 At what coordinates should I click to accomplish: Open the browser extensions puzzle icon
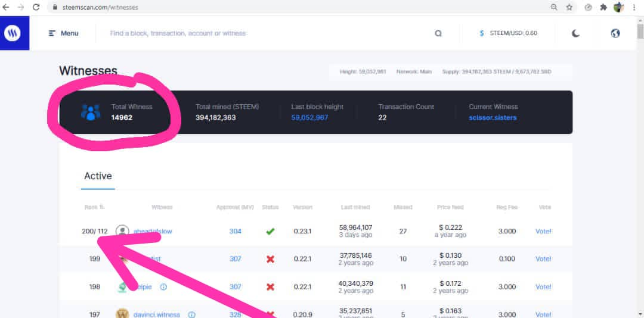pyautogui.click(x=603, y=7)
